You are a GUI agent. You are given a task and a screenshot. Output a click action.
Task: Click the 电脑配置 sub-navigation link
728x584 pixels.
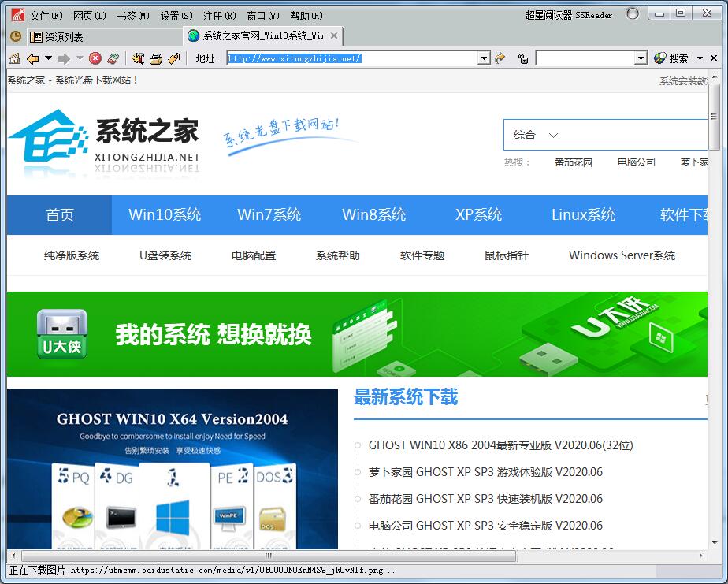click(254, 255)
